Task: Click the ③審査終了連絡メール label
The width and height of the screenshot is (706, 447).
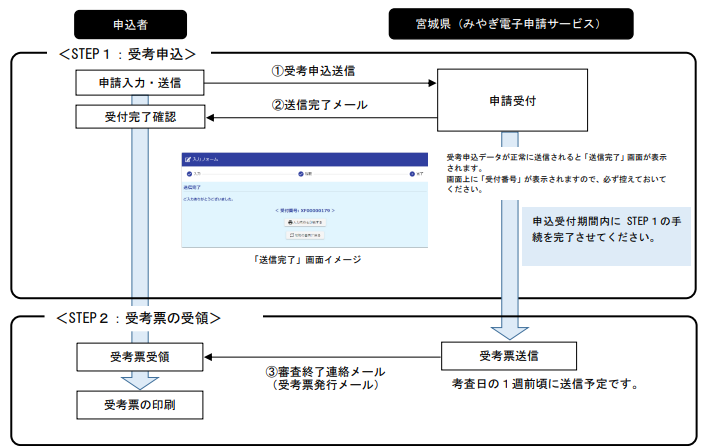Action: coord(325,371)
